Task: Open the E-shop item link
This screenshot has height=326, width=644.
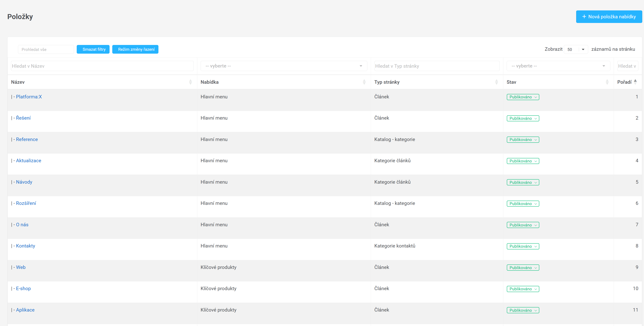Action: (x=23, y=289)
